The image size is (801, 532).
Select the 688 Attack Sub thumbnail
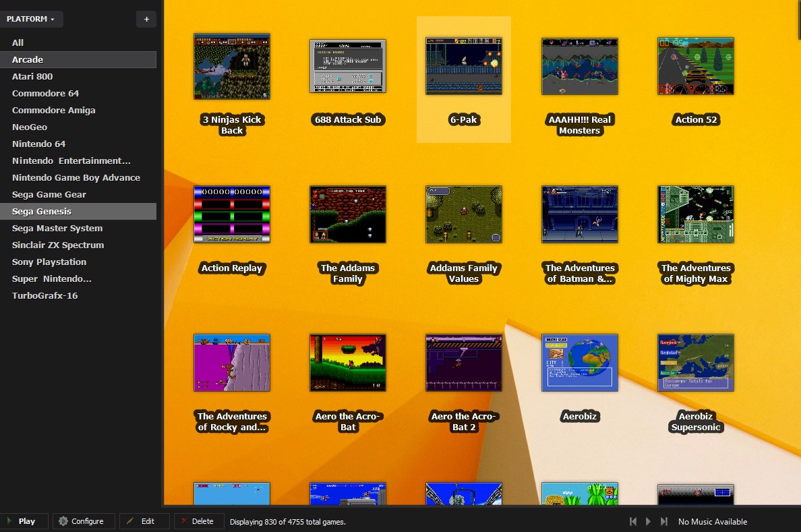(348, 65)
